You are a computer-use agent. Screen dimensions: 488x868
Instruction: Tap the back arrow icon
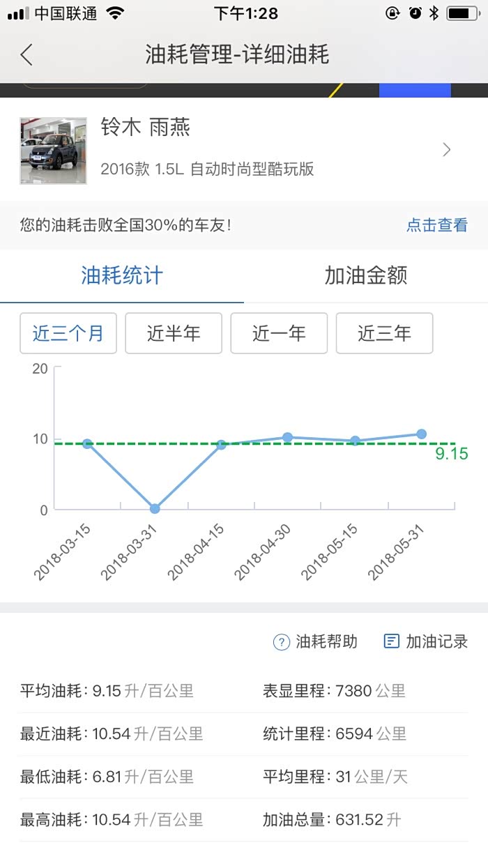[x=26, y=54]
